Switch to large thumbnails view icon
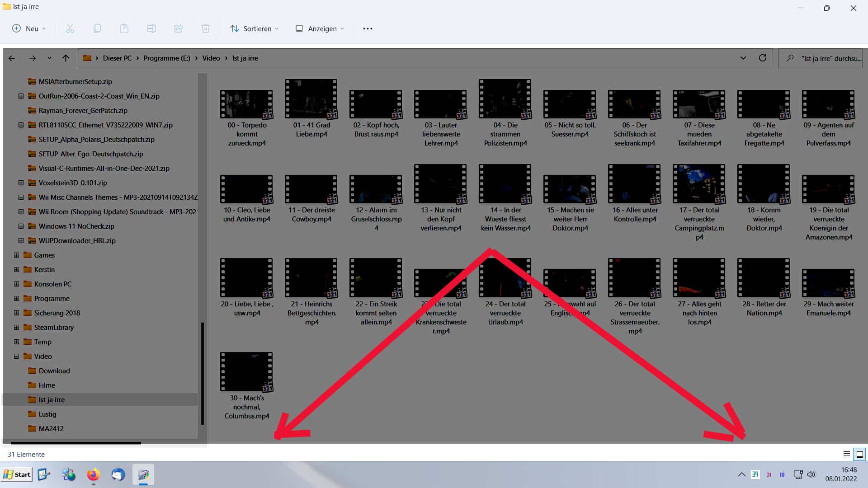 (x=859, y=455)
